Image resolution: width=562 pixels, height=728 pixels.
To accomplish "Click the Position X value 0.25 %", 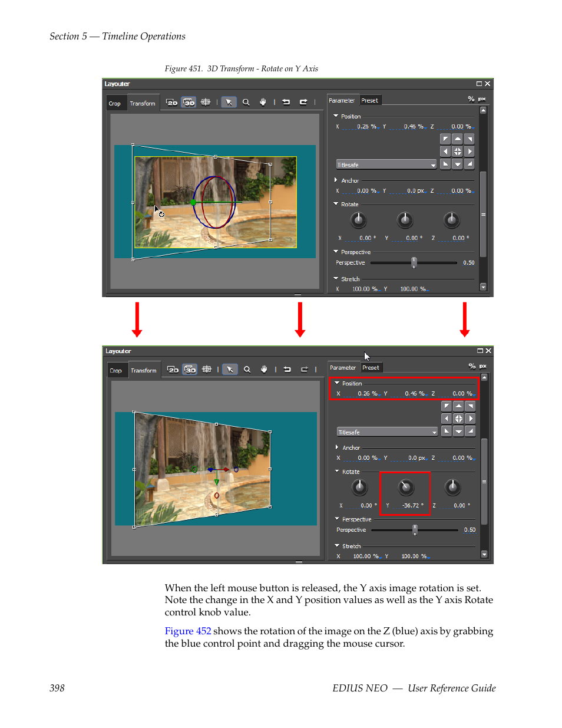I will [x=366, y=126].
